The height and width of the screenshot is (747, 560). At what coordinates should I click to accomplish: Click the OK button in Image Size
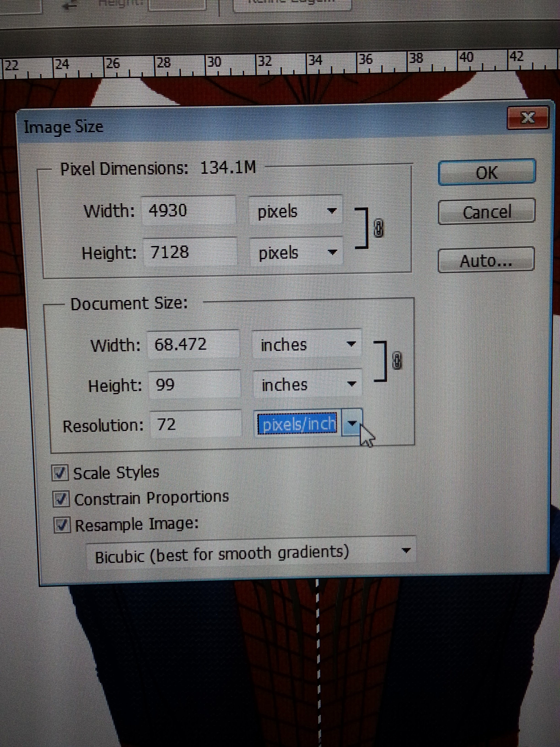[486, 173]
